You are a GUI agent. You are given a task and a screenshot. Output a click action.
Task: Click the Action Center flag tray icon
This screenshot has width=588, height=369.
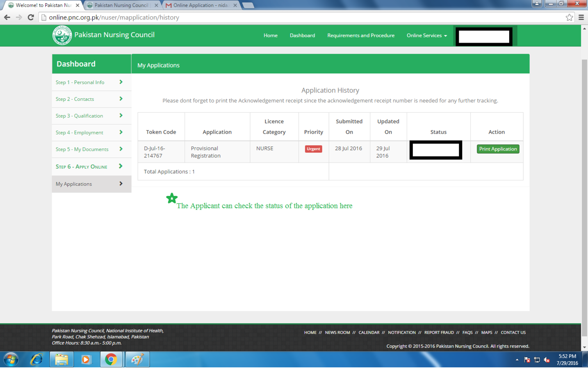[x=527, y=360]
